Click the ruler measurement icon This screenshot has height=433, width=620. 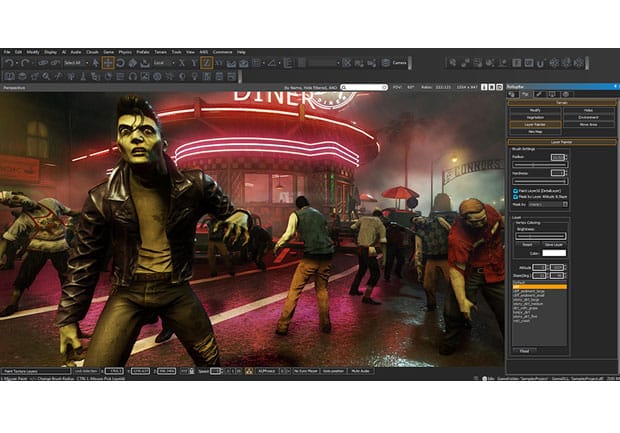pyautogui.click(x=288, y=63)
